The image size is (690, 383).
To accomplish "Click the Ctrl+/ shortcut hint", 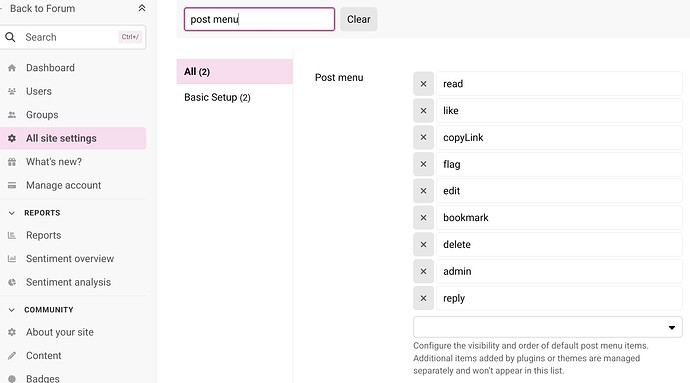I will [130, 37].
